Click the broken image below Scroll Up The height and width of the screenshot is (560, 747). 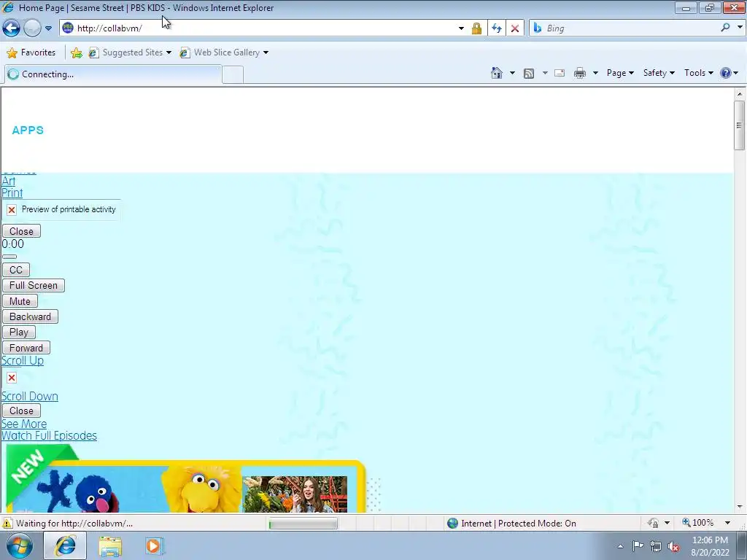(12, 378)
